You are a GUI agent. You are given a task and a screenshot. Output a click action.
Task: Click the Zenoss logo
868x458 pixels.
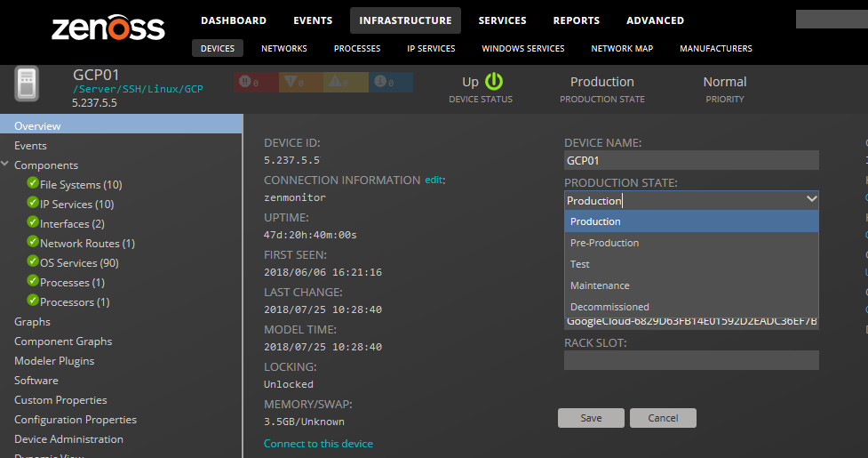click(108, 28)
